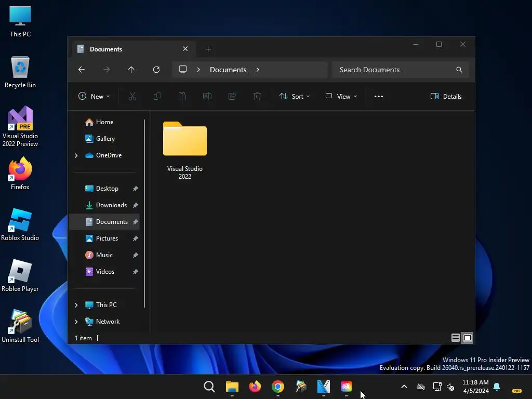The image size is (532, 399).
Task: Open the taskbar clock and date
Action: click(476, 387)
